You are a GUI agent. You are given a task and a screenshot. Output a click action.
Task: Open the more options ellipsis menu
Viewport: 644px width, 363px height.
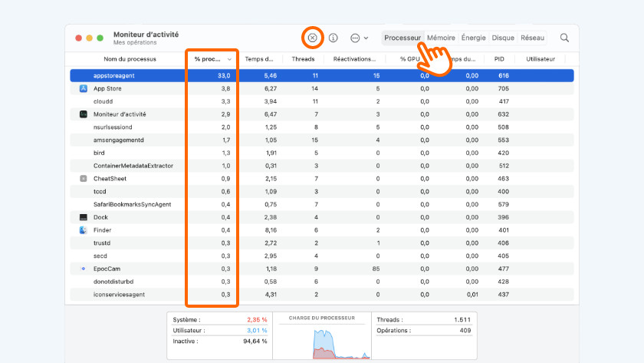pyautogui.click(x=359, y=38)
